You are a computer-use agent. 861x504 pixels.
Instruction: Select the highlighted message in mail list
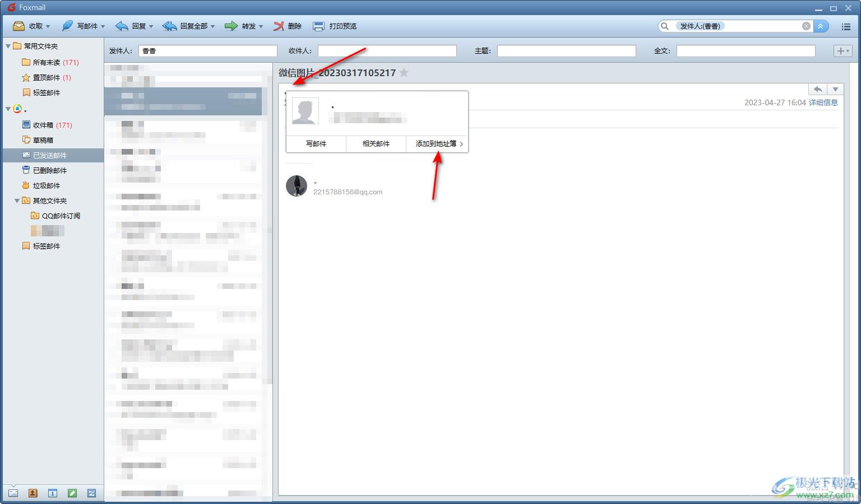[x=183, y=101]
